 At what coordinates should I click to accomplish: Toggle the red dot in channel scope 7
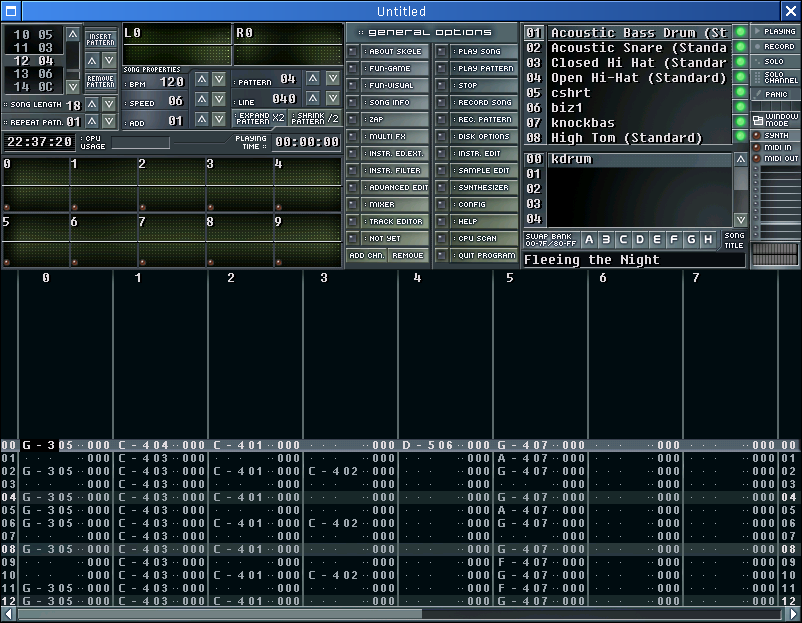click(143, 262)
